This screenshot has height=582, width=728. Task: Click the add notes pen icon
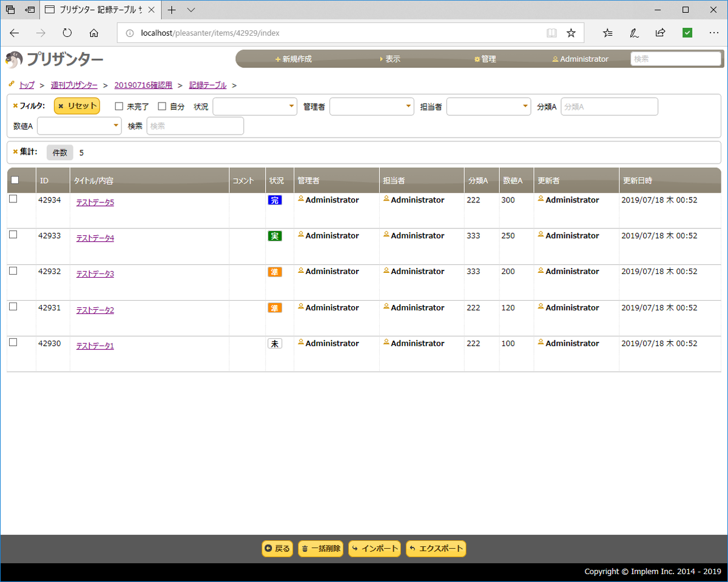pyautogui.click(x=634, y=33)
